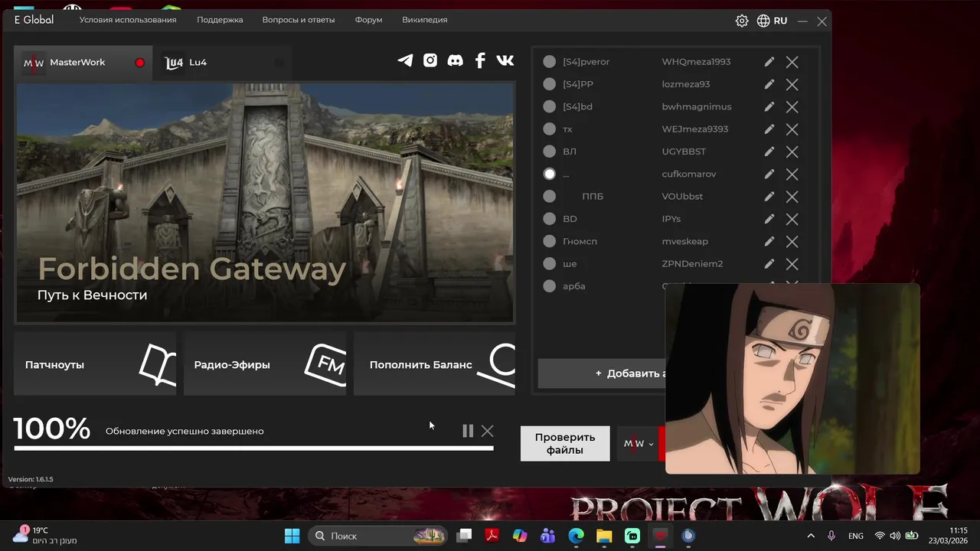980x551 pixels.
Task: Open the Forbidden Gateway banner image
Action: click(x=265, y=203)
